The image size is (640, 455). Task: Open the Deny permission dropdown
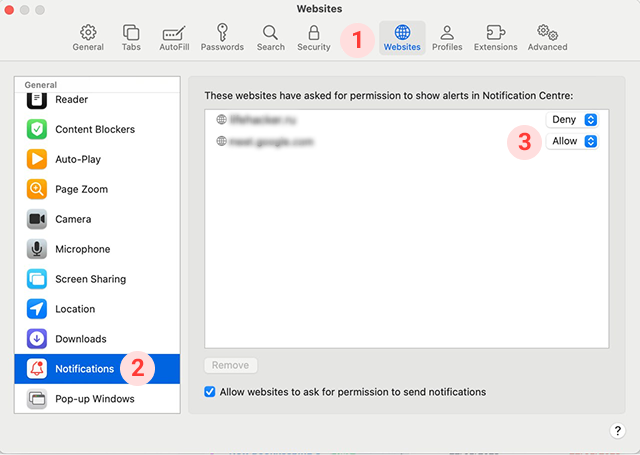pos(573,119)
